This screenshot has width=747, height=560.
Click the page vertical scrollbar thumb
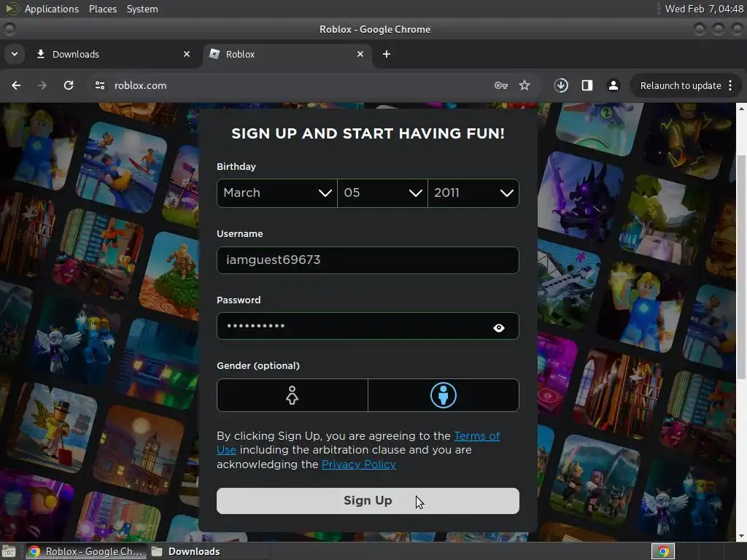click(x=741, y=267)
